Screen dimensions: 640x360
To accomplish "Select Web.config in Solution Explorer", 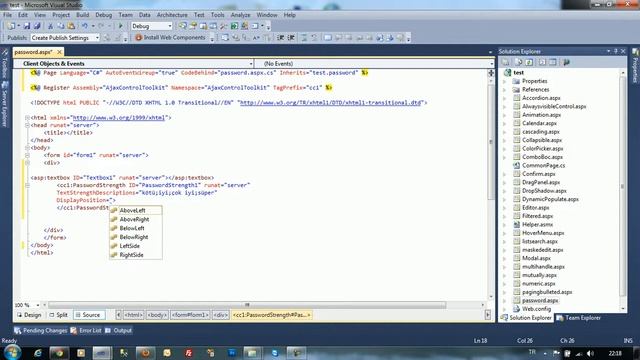I will coord(536,309).
